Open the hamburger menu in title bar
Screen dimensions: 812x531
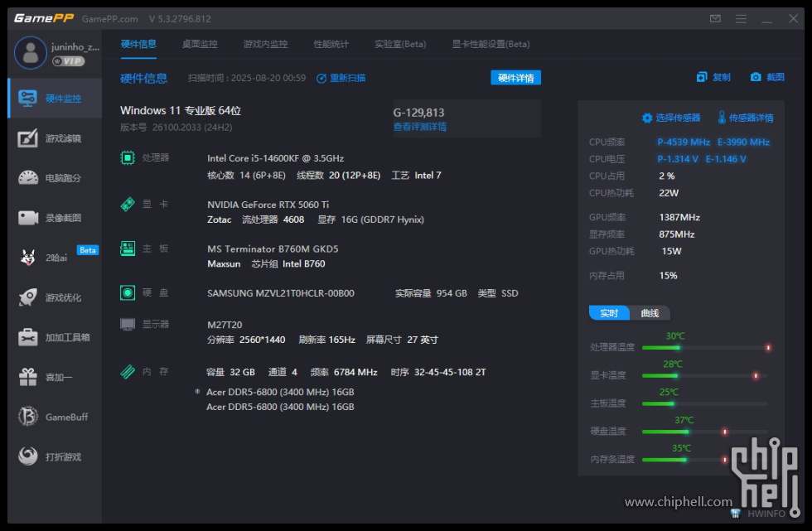coord(741,18)
